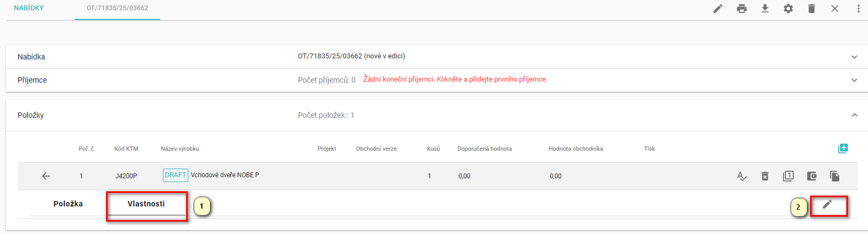Delete the offer with top trash icon
The image size is (868, 234).
[811, 9]
